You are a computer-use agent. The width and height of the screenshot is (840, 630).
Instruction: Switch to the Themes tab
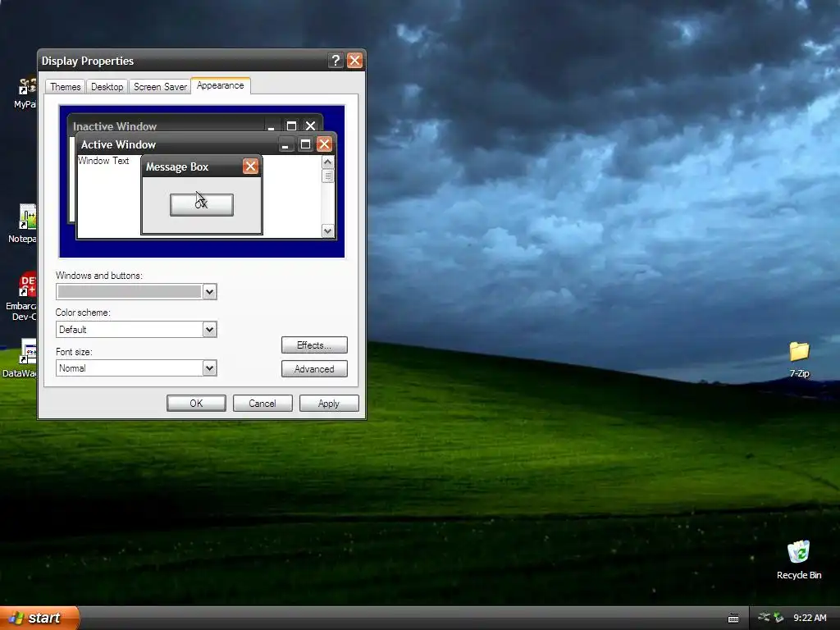click(x=66, y=87)
